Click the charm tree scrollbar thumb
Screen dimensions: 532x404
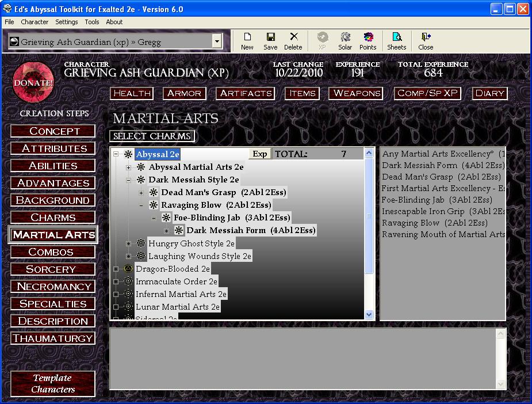369,216
